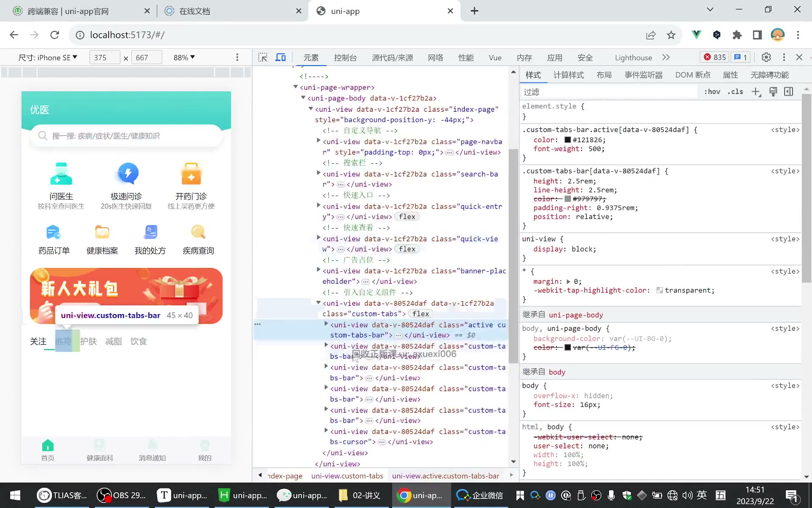Open the Lighthouse tab
The image size is (812, 508).
click(633, 58)
